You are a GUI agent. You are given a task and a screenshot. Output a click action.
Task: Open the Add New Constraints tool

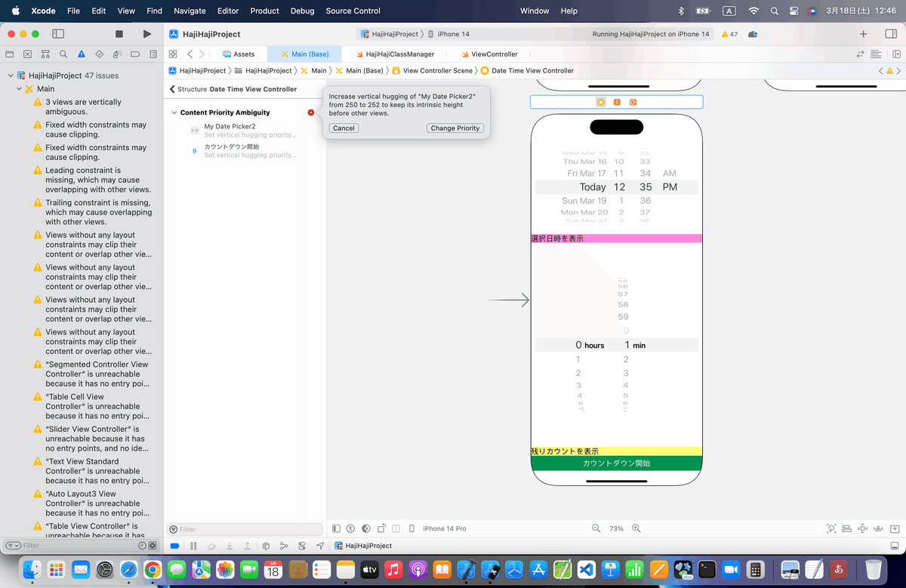click(x=863, y=528)
